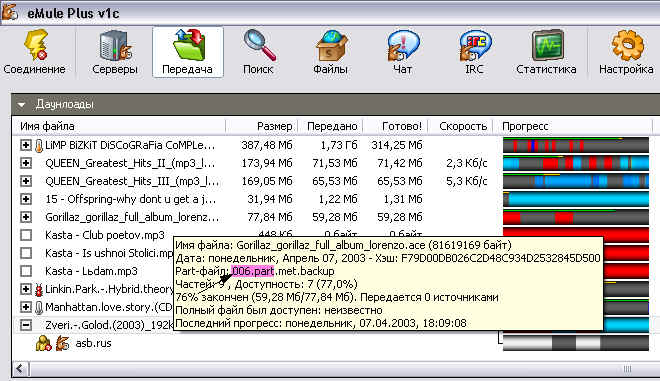660x381 pixels.
Task: Open the IRC toolbar icon
Action: point(474,52)
